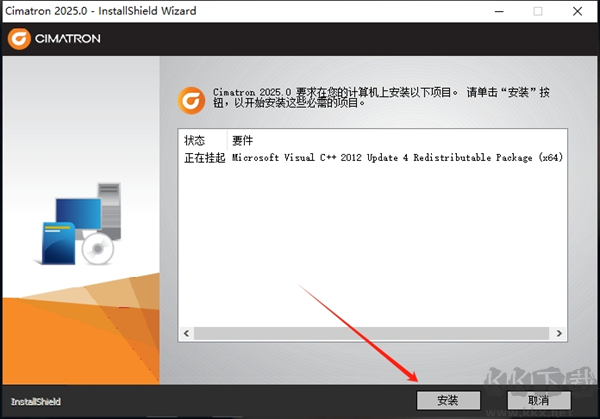Minimize the InstallShield Wizard window
Screen dimensions: 600x419
click(x=499, y=11)
